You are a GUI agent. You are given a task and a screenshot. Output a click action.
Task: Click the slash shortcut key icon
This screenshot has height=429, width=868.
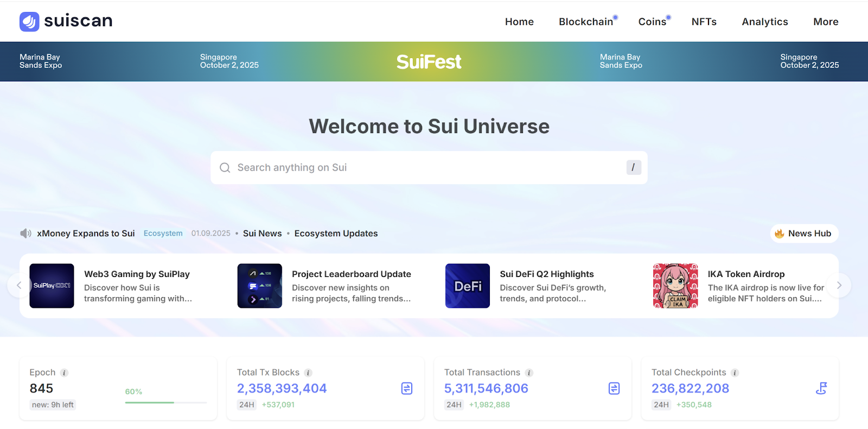(x=634, y=167)
